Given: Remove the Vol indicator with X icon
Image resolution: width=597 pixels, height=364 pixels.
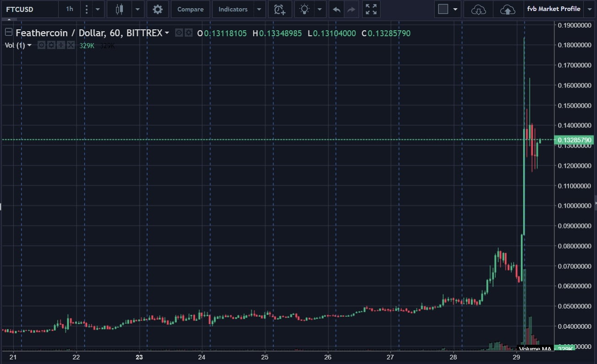Looking at the screenshot, I should click(x=70, y=45).
